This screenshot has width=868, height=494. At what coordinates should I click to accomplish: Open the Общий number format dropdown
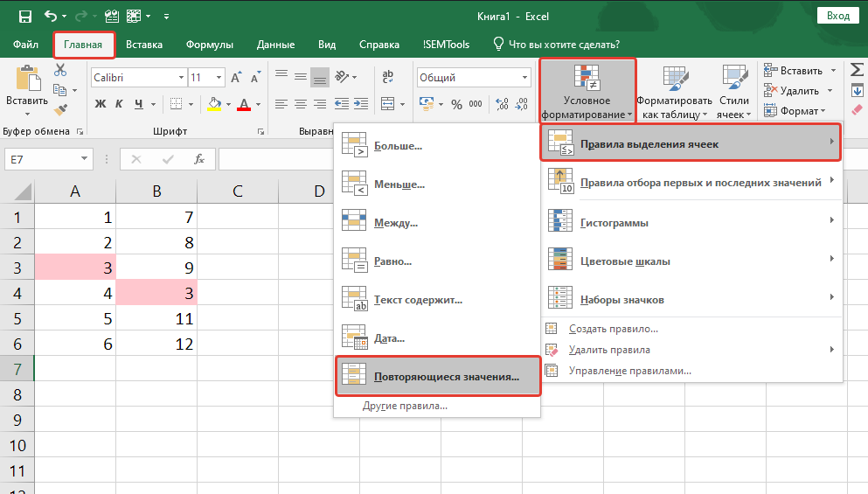[524, 78]
